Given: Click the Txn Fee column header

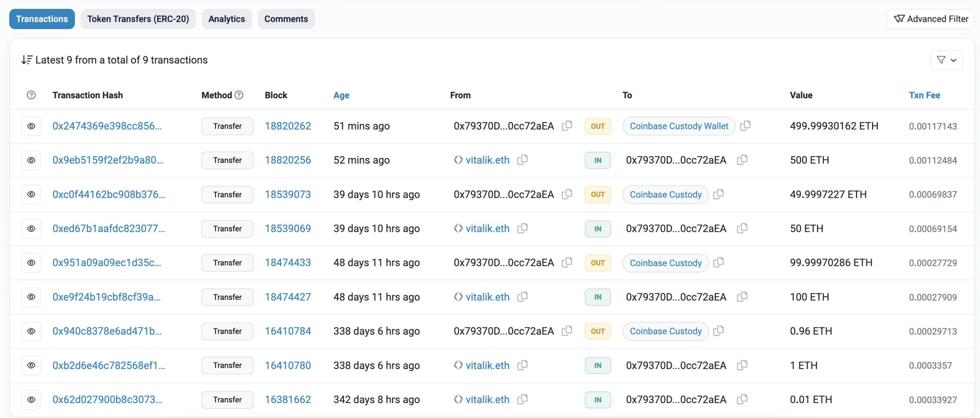Looking at the screenshot, I should pyautogui.click(x=924, y=95).
